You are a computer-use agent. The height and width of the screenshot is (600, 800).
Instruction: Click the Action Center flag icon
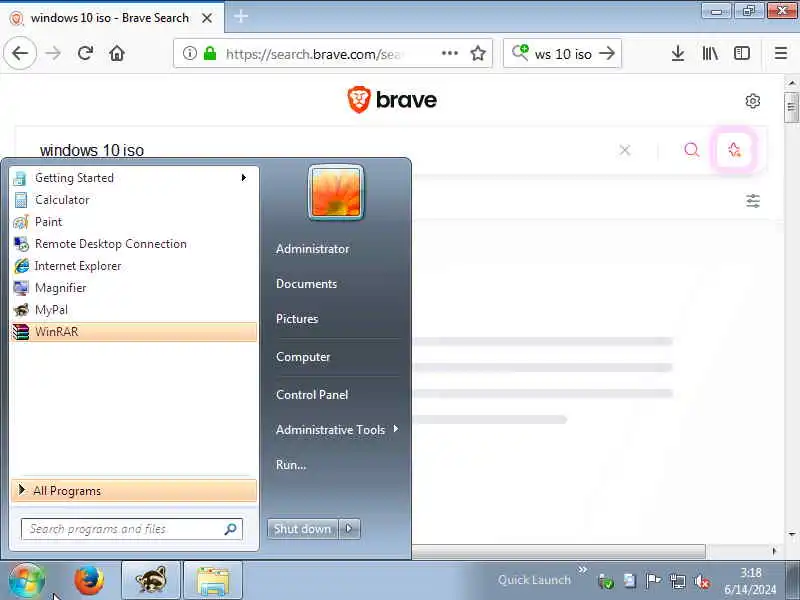tap(653, 581)
